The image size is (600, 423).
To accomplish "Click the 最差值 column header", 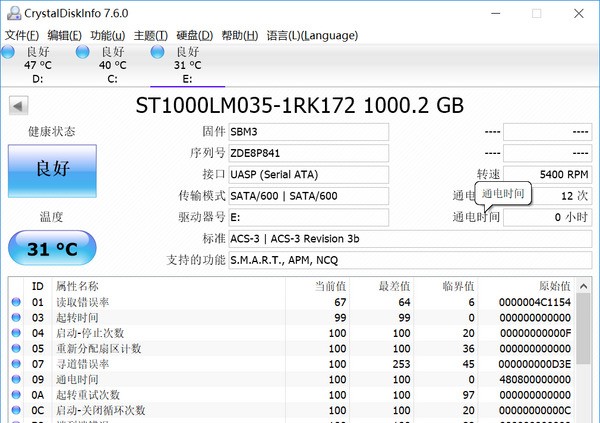I will coord(395,286).
